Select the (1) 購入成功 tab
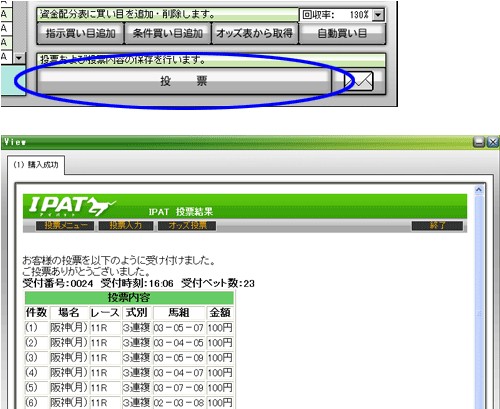Image resolution: width=500 pixels, height=409 pixels. 36,165
